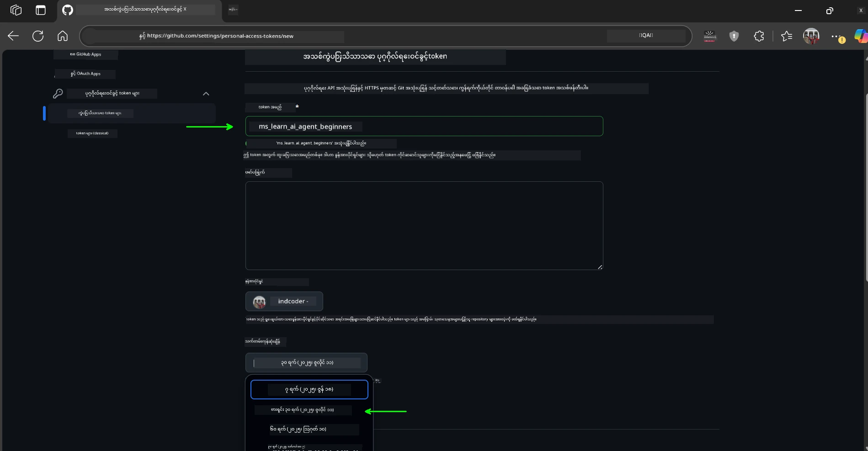868x451 pixels.
Task: Click inside the token description textarea
Action: (424, 226)
